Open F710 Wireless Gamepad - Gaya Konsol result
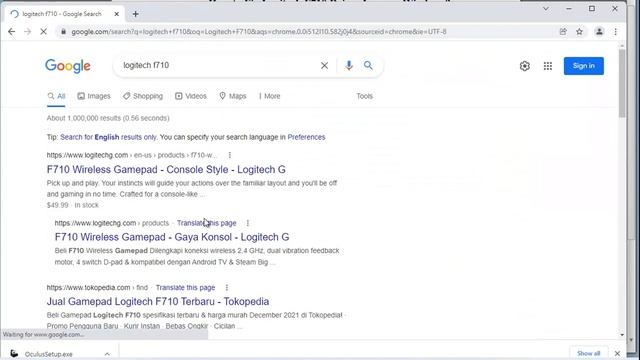Viewport: 640px width, 360px height. tap(172, 237)
